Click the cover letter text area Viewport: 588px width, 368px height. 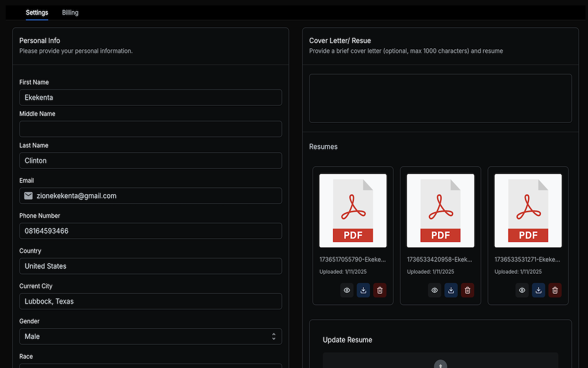tap(440, 98)
